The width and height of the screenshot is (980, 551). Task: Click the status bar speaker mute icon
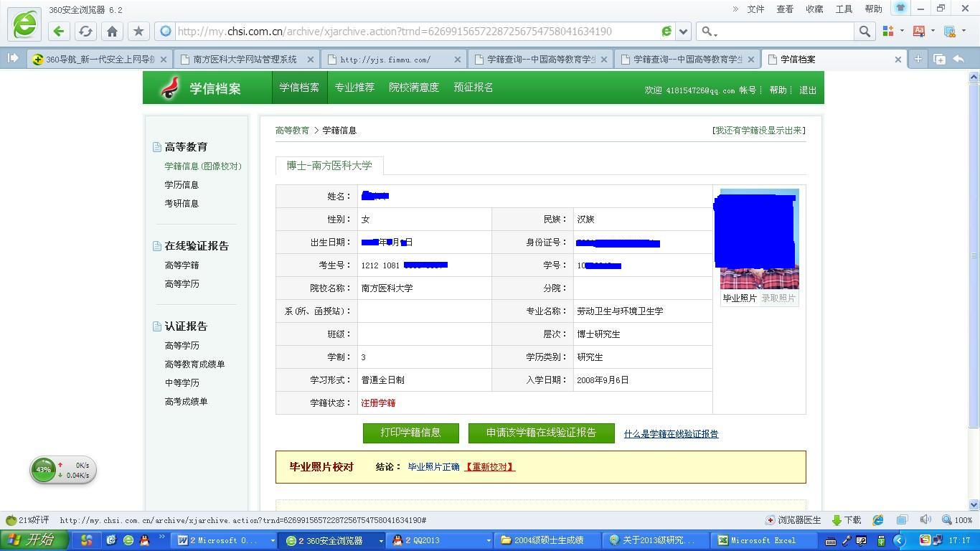coord(925,520)
